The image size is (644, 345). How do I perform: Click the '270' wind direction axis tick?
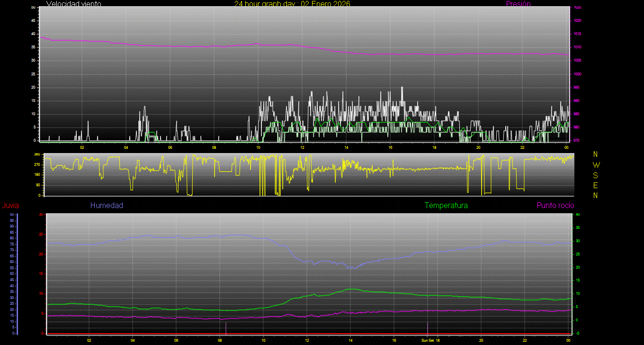(36, 164)
